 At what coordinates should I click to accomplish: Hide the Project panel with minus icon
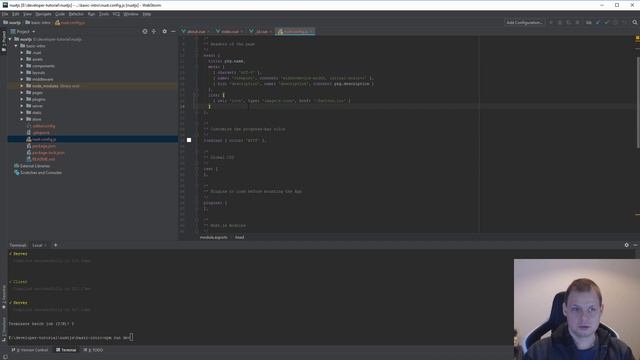coord(173,31)
